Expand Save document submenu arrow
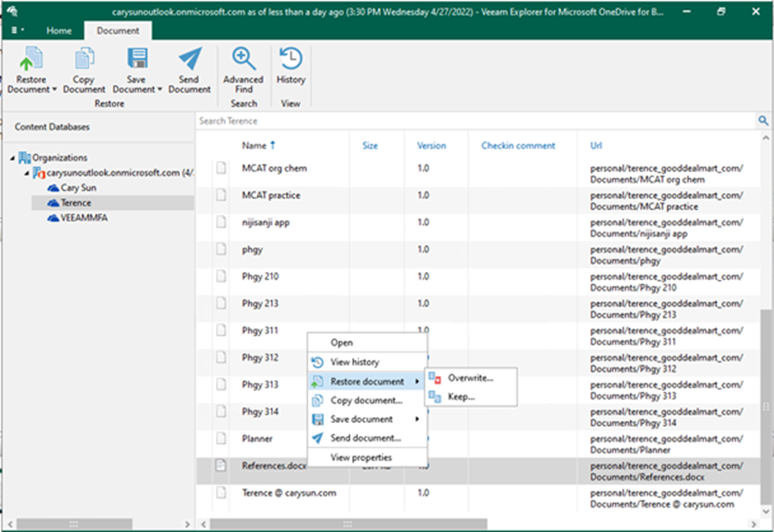Screen dimensions: 774x532 [417, 419]
